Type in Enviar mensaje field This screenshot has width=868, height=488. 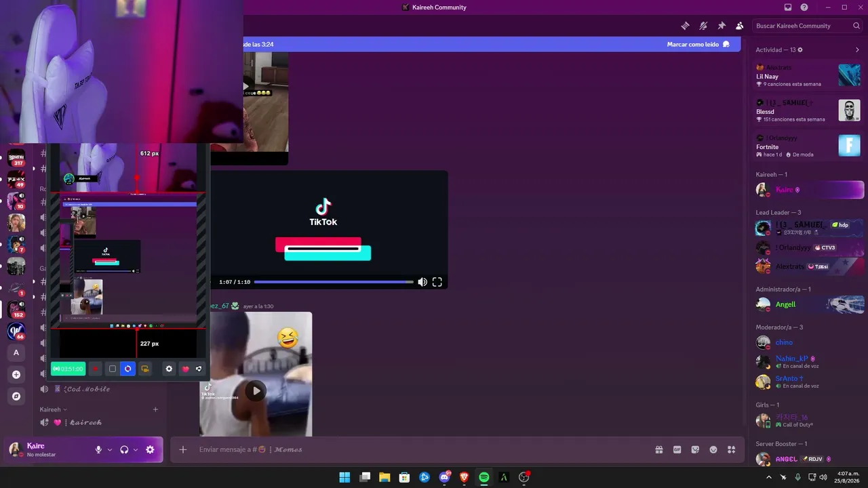click(x=420, y=449)
